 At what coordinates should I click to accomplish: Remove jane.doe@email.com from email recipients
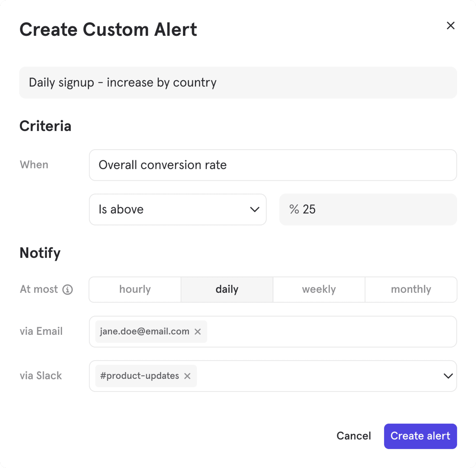pos(198,332)
